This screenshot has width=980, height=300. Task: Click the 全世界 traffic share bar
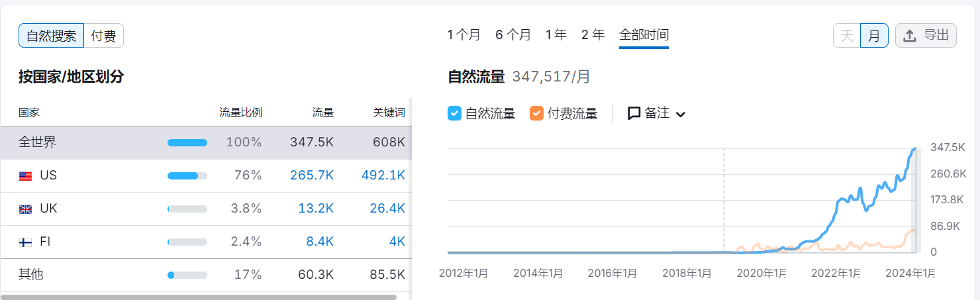[187, 142]
